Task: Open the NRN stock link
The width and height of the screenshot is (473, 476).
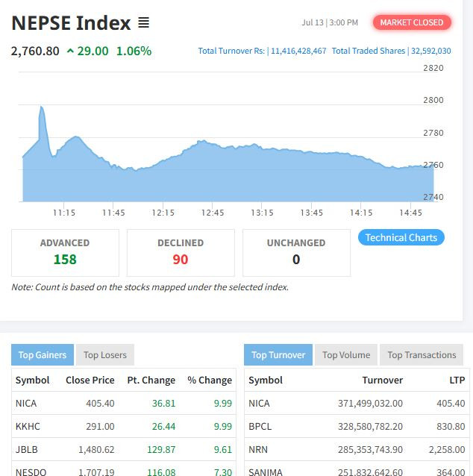Action: (x=258, y=450)
